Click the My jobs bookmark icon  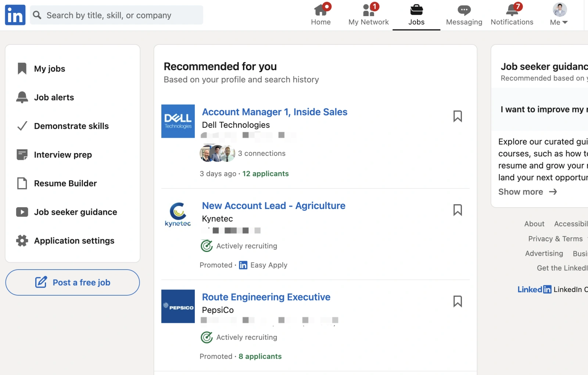(x=22, y=69)
